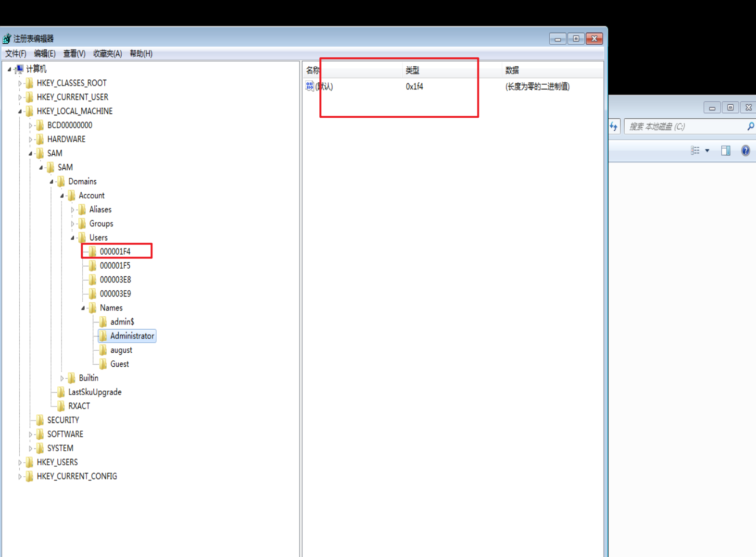Viewport: 756px width, 557px height.
Task: Click the 000001F4 folder icon
Action: (x=93, y=251)
